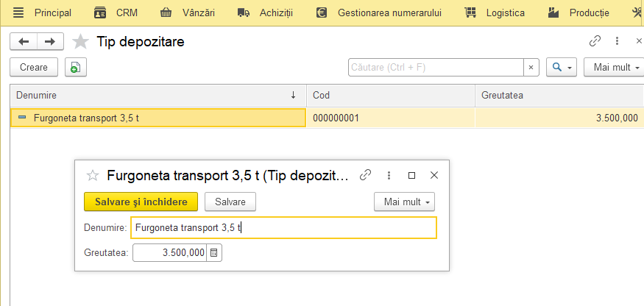Click the Creare button

(34, 67)
